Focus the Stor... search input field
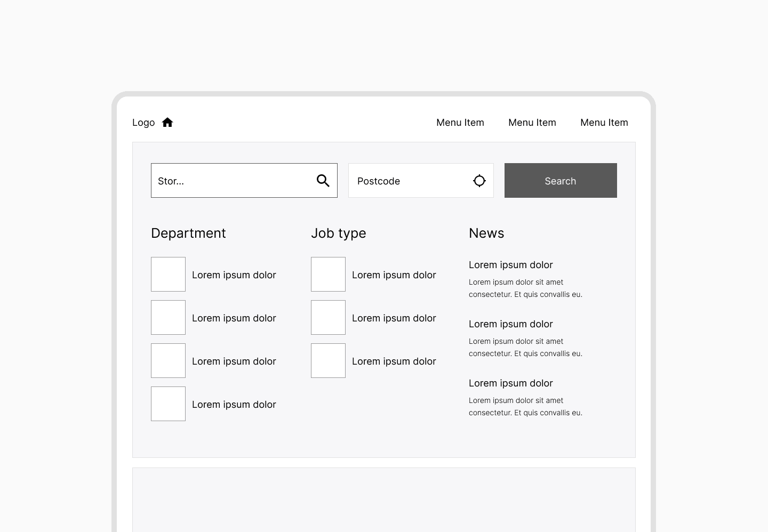Image resolution: width=768 pixels, height=532 pixels. click(x=244, y=181)
